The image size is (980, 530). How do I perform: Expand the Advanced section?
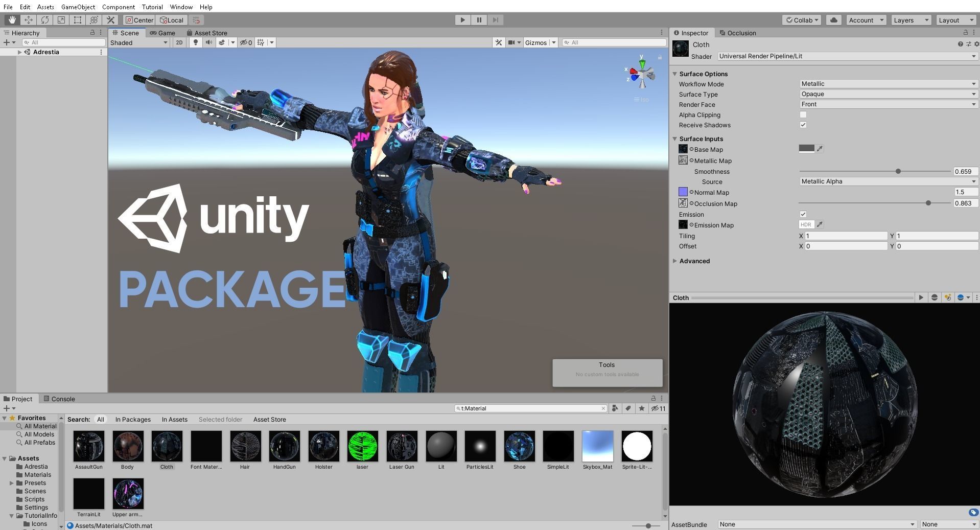[675, 261]
